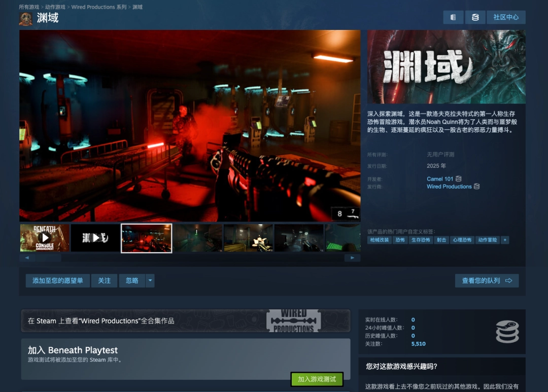This screenshot has width=548, height=392.
Task: Click the SteamDB stacked-database icon in header
Action: point(475,17)
